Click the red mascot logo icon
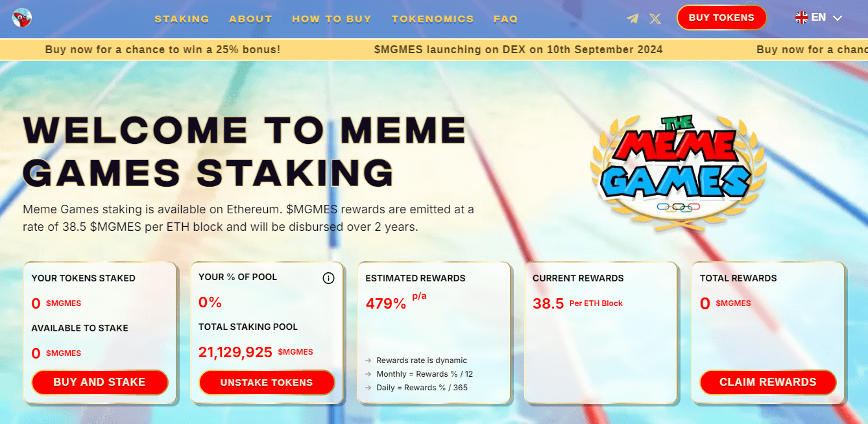Image resolution: width=868 pixels, height=424 pixels. [22, 18]
